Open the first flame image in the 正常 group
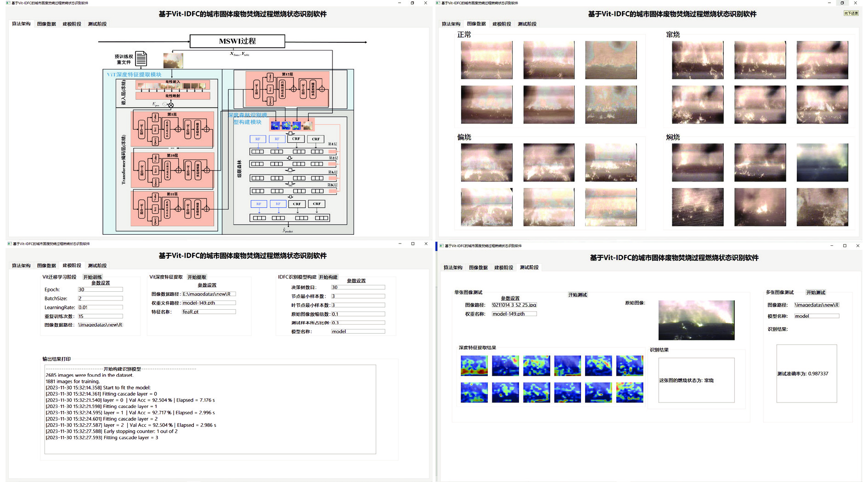The width and height of the screenshot is (868, 482). tap(487, 60)
